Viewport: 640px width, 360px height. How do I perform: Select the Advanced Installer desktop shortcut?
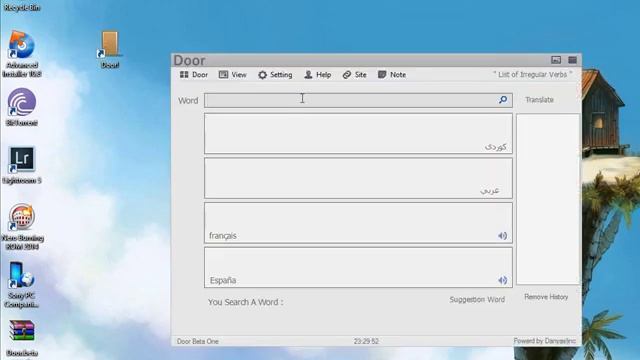[22, 53]
